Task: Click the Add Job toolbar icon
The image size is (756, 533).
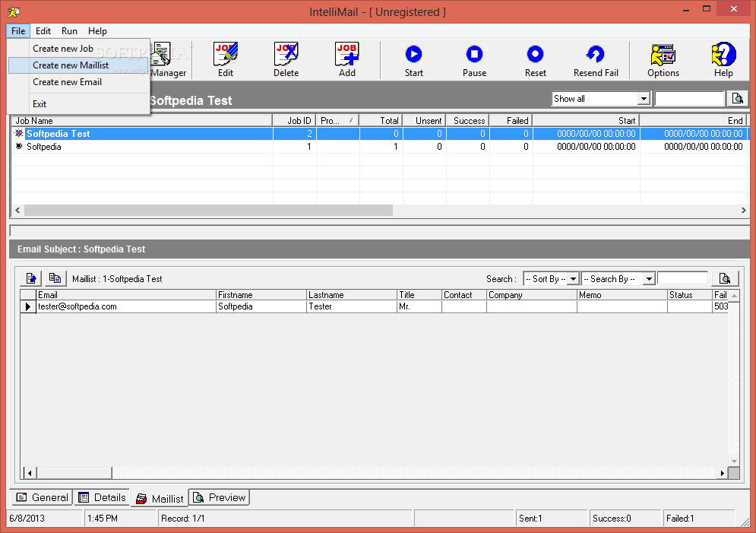Action: pyautogui.click(x=346, y=60)
